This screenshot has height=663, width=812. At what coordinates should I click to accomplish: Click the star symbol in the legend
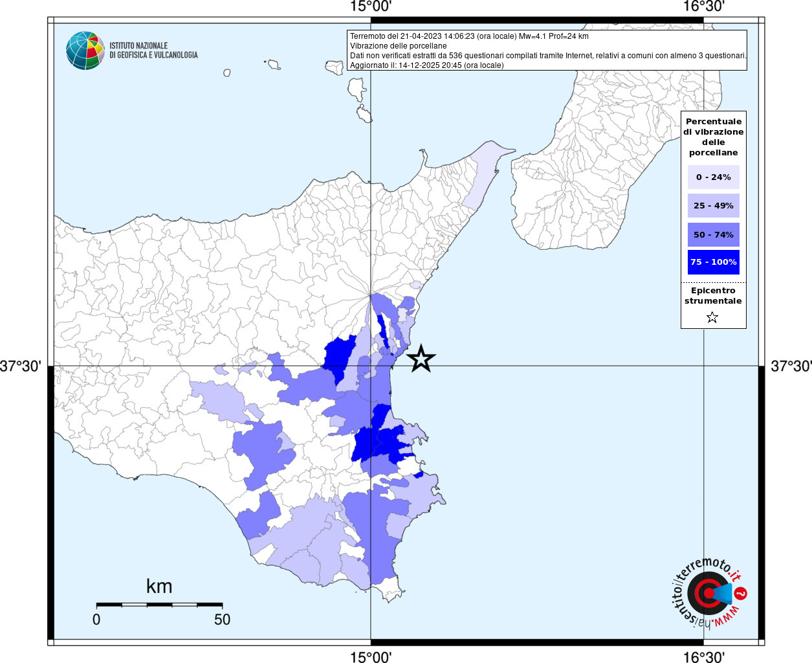pos(712,317)
